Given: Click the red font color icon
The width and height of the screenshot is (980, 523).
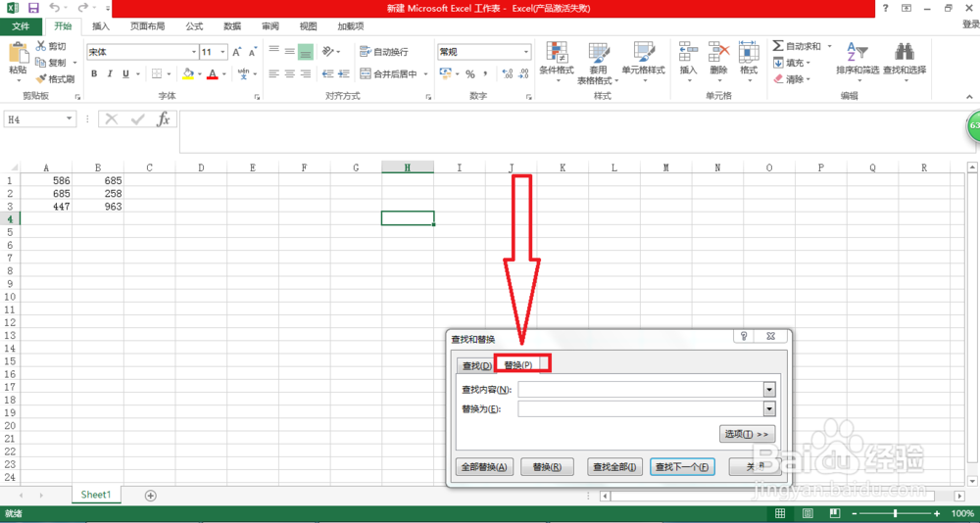Looking at the screenshot, I should tap(212, 73).
